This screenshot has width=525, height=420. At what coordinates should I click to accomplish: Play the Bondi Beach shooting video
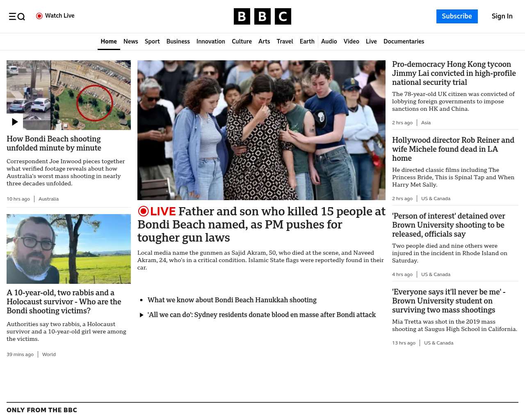pyautogui.click(x=15, y=122)
